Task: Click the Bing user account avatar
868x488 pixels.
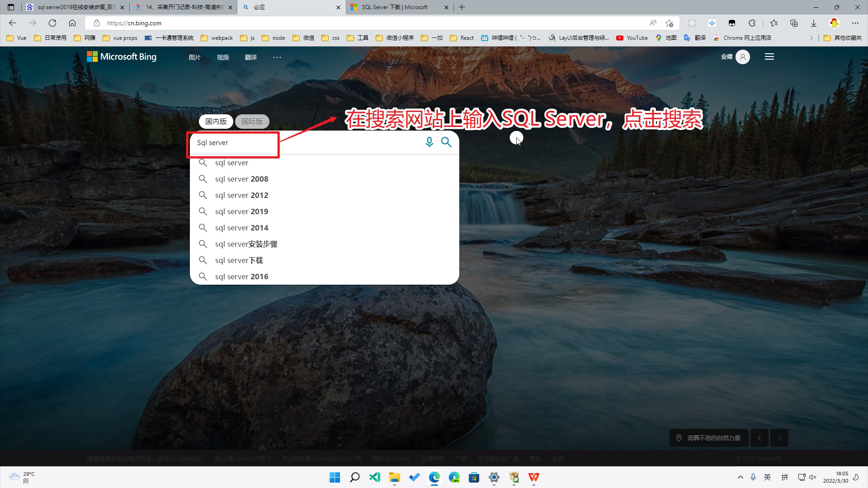Action: (x=743, y=57)
